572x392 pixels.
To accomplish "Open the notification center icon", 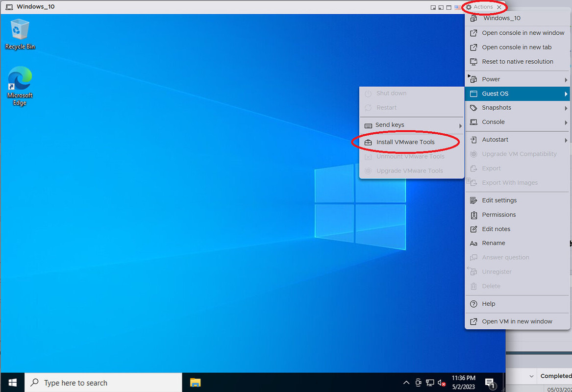I will [x=490, y=383].
